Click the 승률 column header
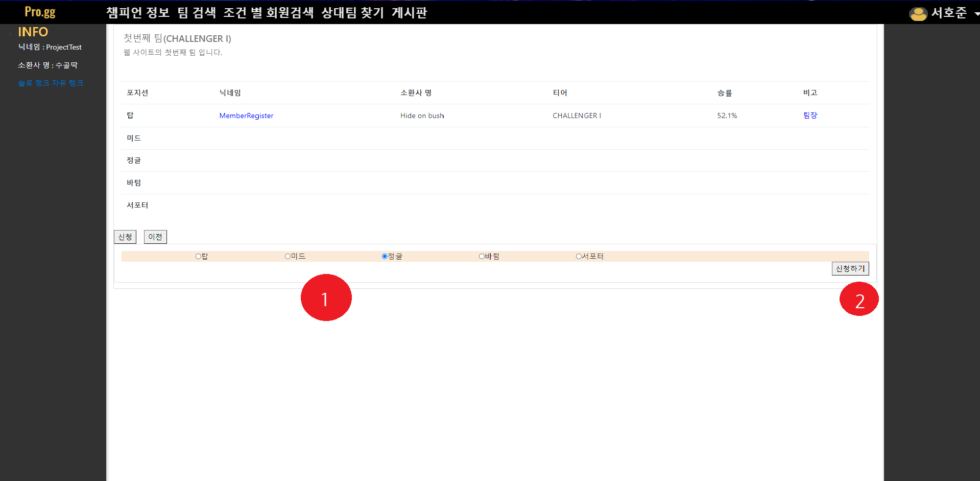This screenshot has width=980, height=481. tap(725, 93)
